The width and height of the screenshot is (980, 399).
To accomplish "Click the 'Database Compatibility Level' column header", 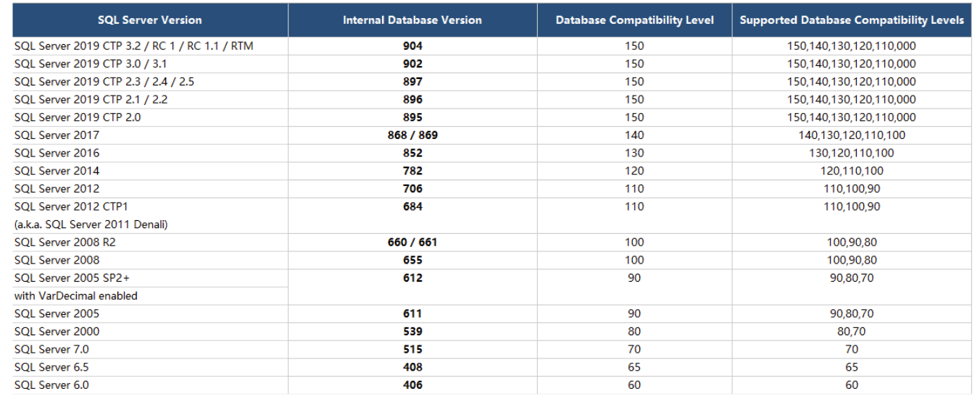I will point(634,20).
